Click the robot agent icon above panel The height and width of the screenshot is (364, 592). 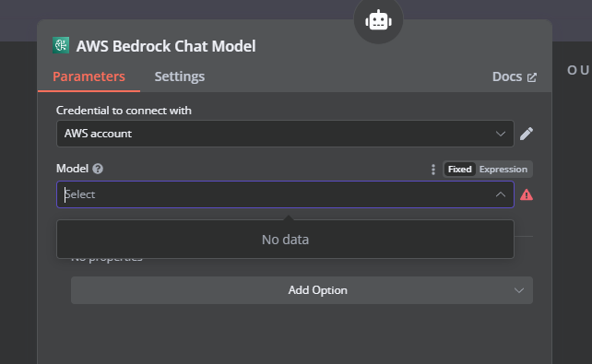[x=378, y=20]
